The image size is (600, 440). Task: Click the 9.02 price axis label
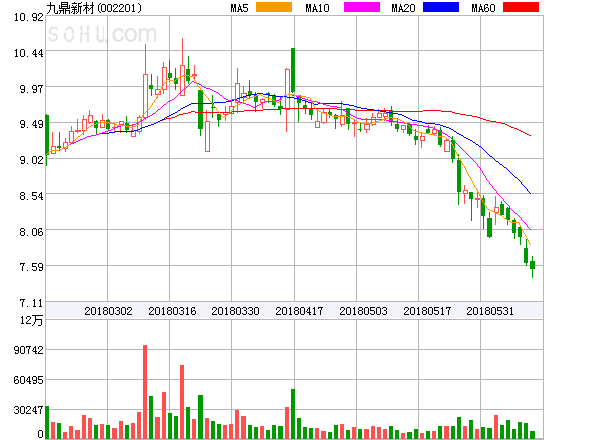click(x=31, y=160)
